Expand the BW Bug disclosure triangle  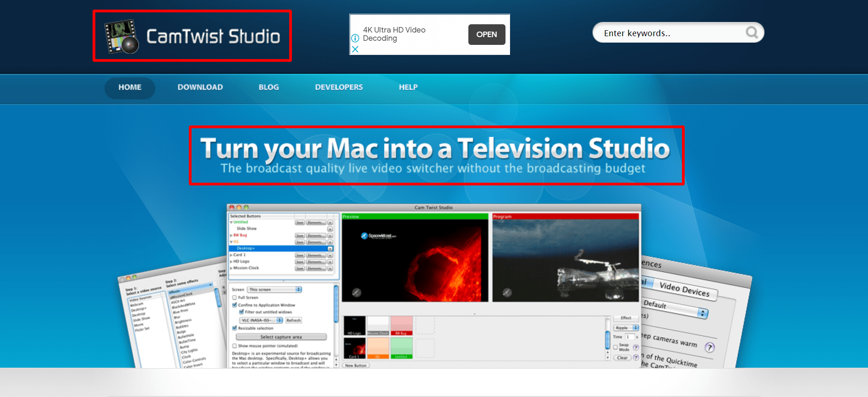coord(231,235)
